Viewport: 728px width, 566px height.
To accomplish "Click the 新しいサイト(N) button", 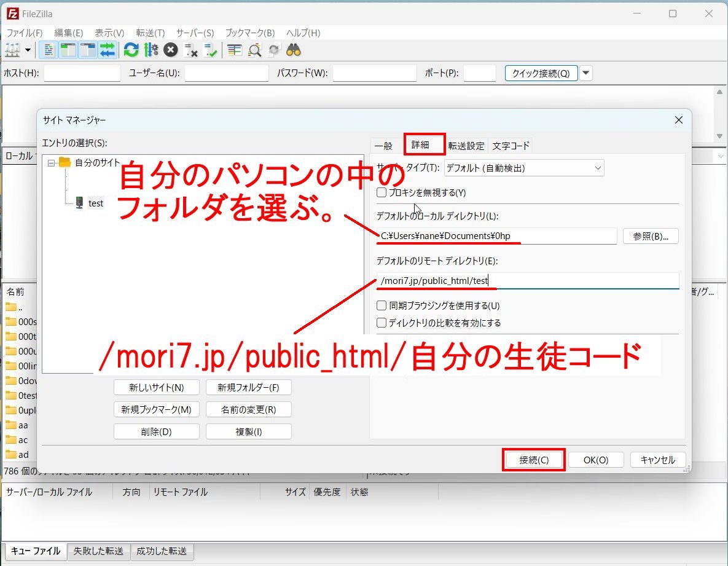I will point(157,387).
